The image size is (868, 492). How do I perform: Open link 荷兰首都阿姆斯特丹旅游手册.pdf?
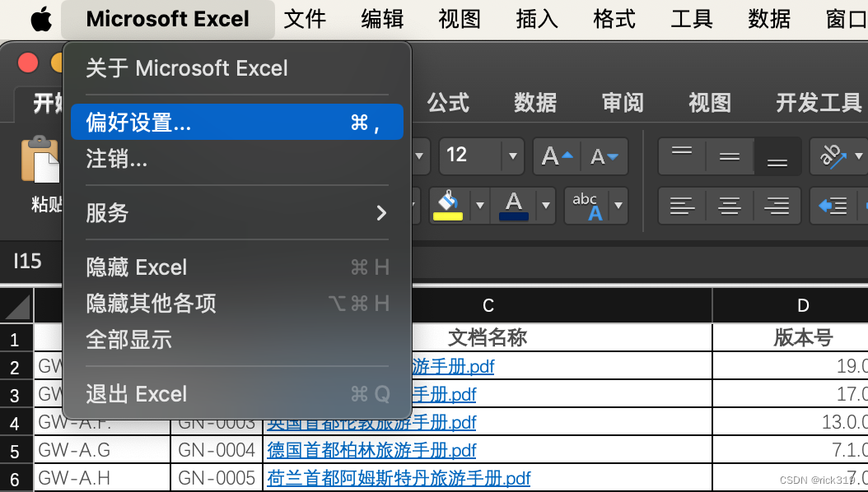399,478
